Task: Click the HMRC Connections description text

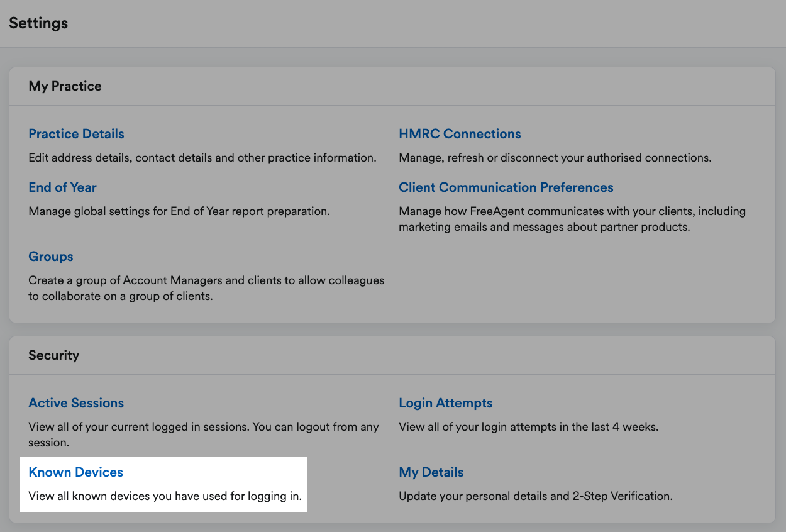Action: tap(555, 157)
